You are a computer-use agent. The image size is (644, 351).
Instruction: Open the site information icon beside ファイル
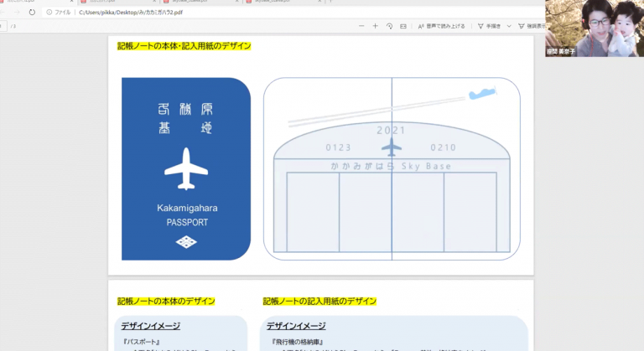coord(49,13)
